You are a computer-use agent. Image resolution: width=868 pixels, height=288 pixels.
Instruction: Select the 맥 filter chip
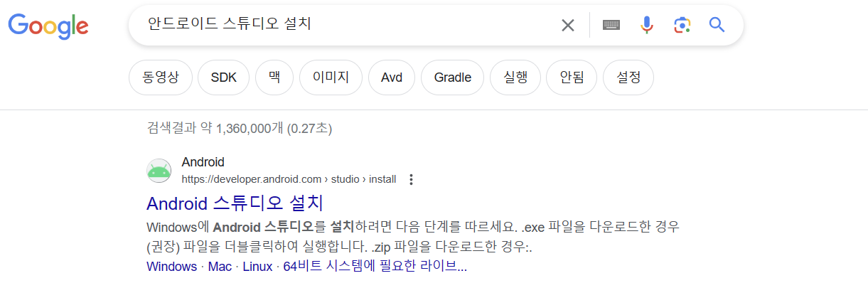275,78
